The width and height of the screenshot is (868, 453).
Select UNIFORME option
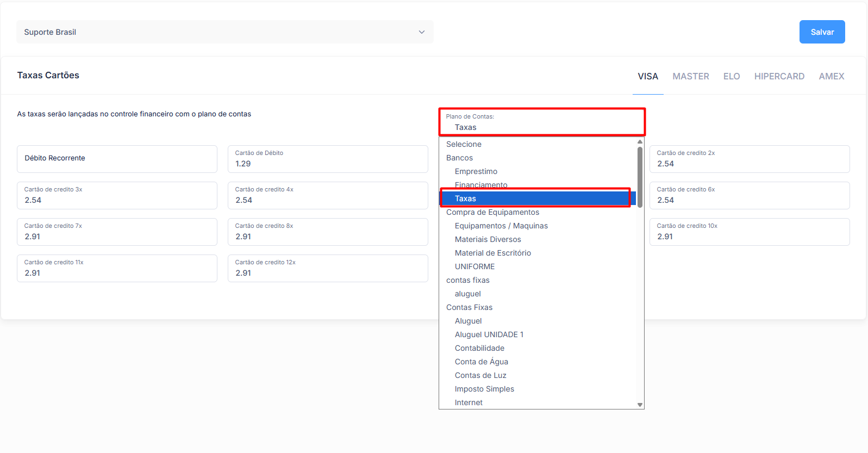click(x=538, y=266)
